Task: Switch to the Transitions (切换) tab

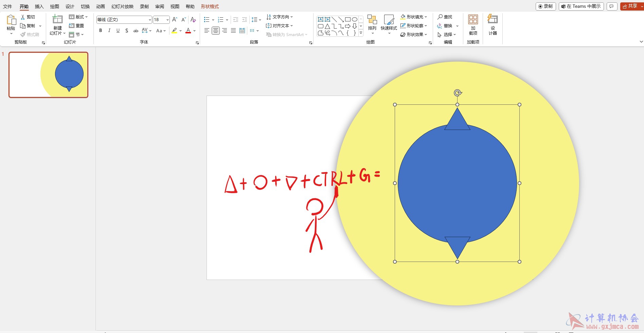Action: coord(85,6)
